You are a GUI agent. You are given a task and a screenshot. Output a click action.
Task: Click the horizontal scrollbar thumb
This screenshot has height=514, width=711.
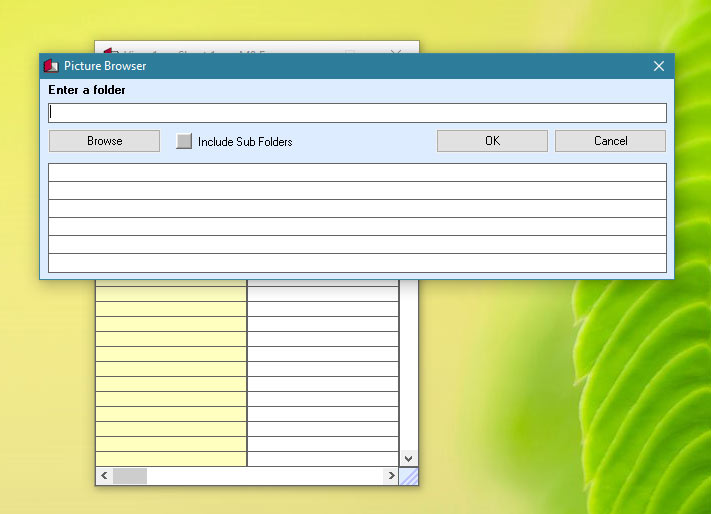130,476
